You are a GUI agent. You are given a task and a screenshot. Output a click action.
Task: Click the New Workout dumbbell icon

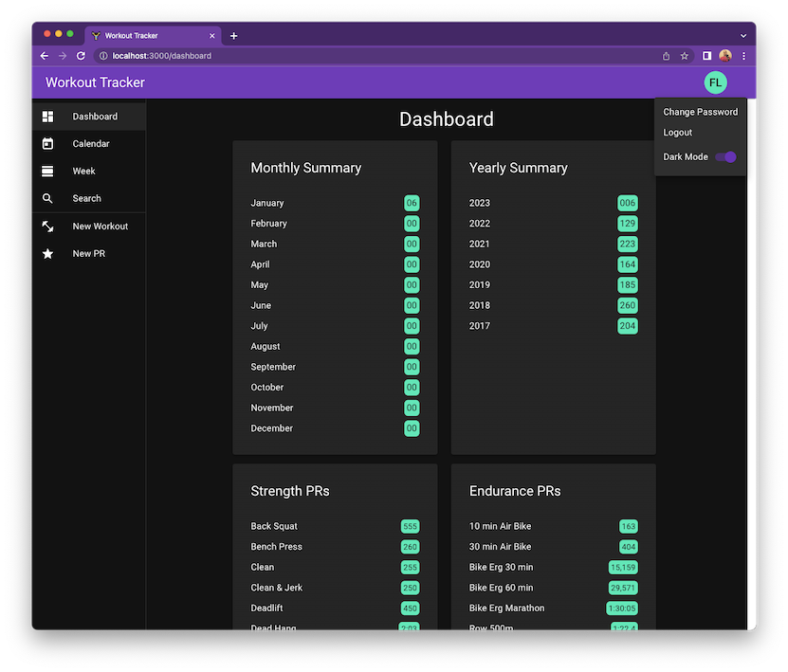click(x=47, y=227)
